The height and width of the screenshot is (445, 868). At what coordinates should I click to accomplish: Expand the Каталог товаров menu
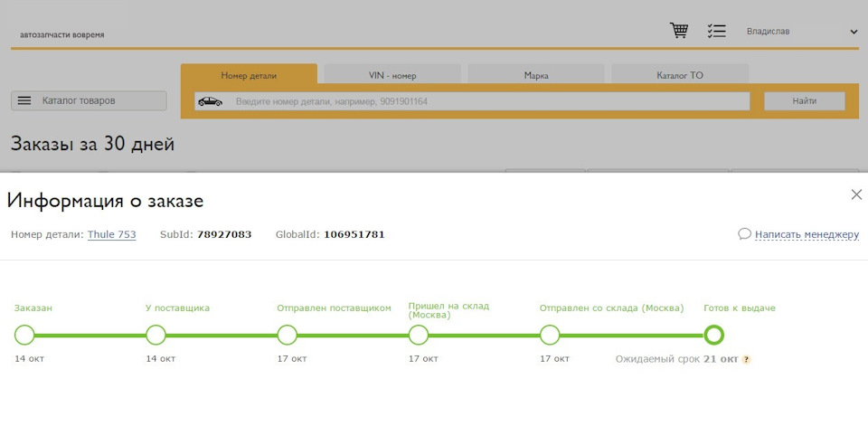(x=89, y=100)
